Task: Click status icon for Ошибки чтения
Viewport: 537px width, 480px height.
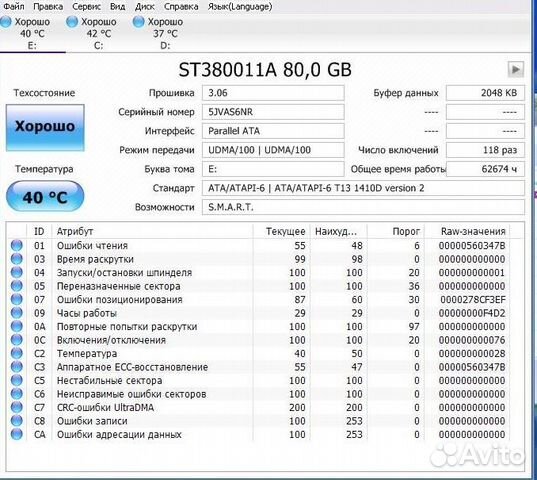Action: click(16, 245)
